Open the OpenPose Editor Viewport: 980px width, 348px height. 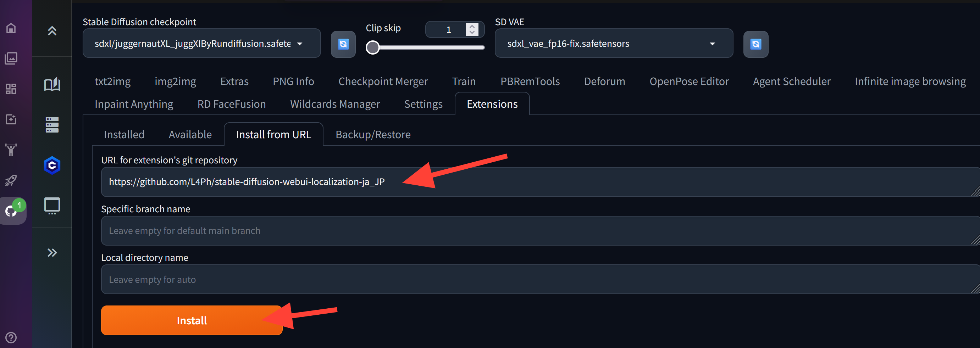690,81
